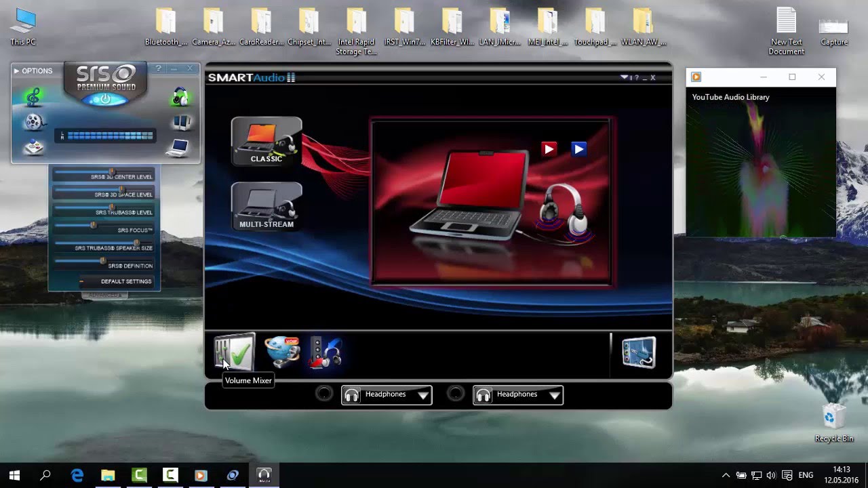868x488 pixels.
Task: Open the LAN_JMicr folder on desktop
Action: [500, 27]
